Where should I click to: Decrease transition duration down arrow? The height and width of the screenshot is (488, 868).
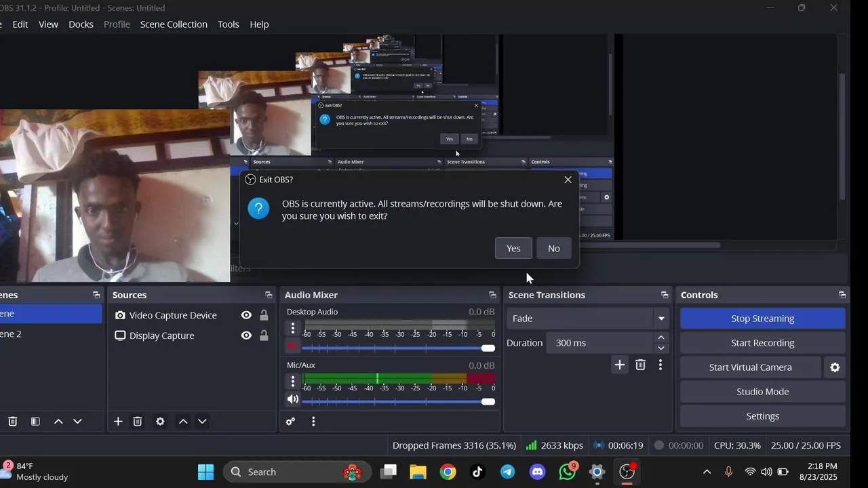661,348
